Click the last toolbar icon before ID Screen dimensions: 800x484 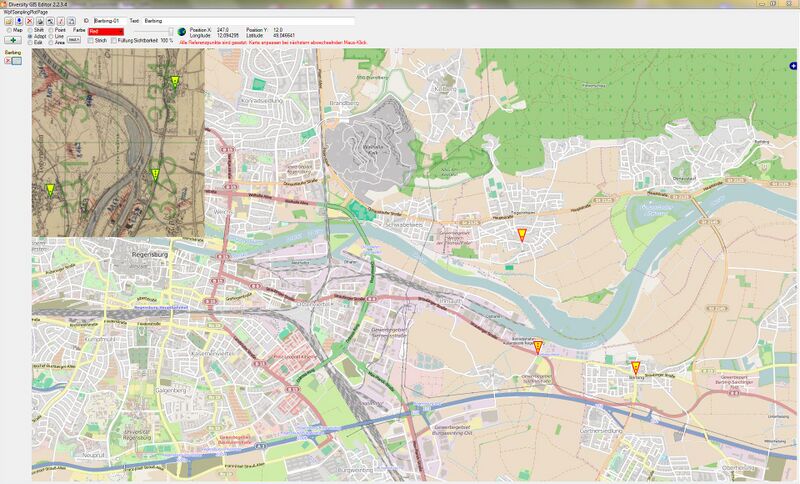tap(71, 21)
